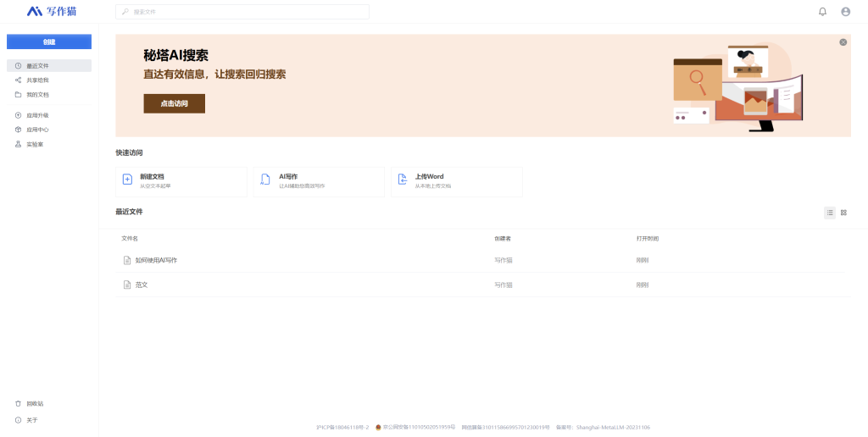Viewport: 868px width, 437px height.
Task: Click the file icon beside 范文
Action: coord(127,285)
